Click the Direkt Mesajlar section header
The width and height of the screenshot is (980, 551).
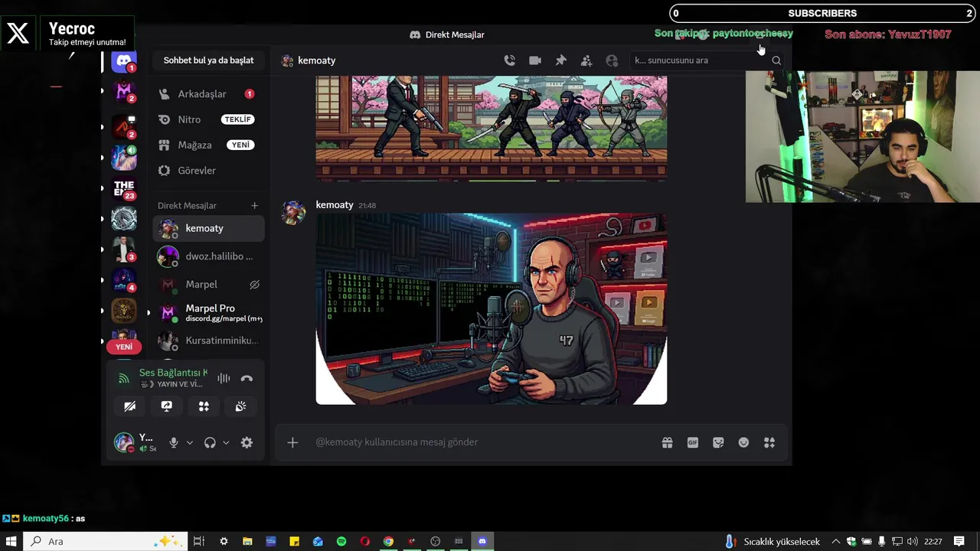[x=187, y=205]
